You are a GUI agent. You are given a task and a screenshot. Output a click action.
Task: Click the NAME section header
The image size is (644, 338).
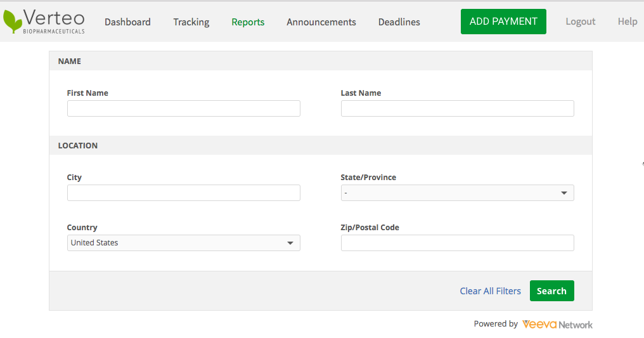[70, 62]
